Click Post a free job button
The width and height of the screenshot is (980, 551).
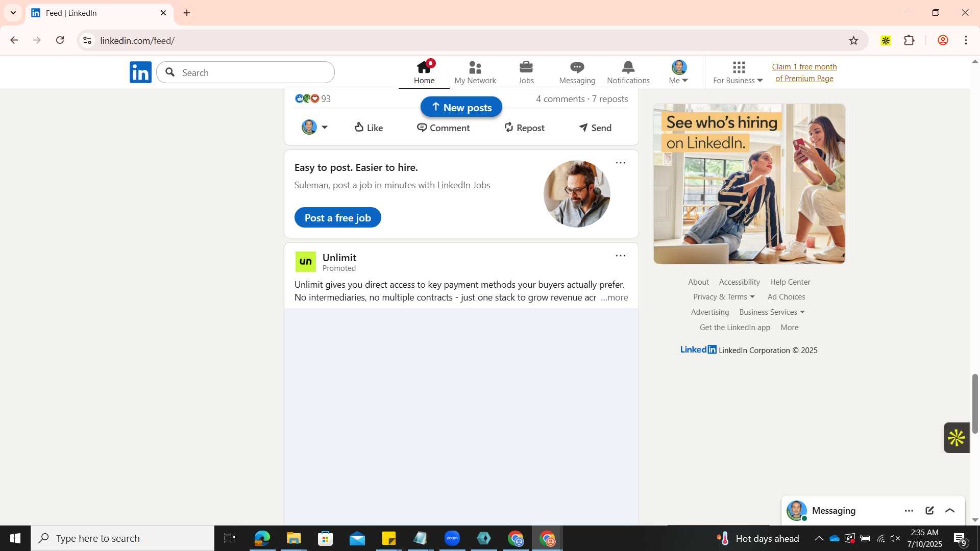338,218
